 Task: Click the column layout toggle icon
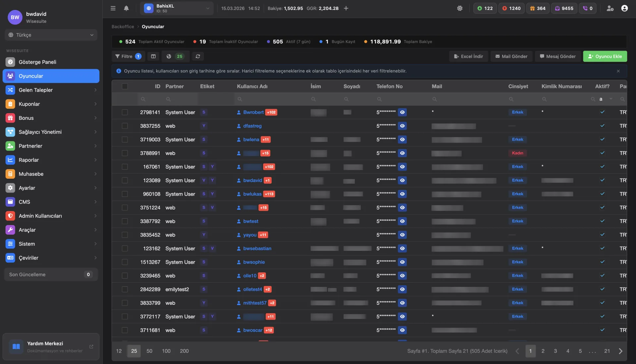click(x=153, y=56)
